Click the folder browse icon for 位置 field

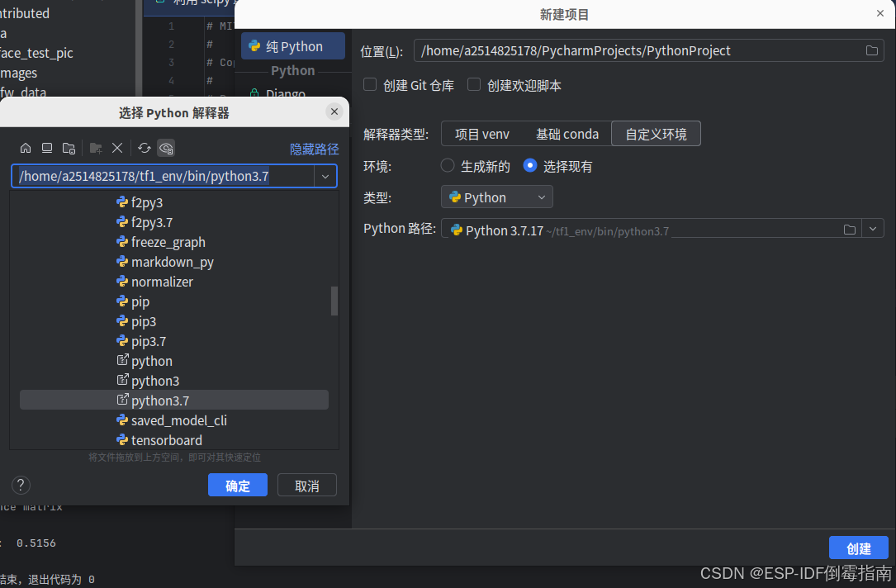pyautogui.click(x=871, y=50)
